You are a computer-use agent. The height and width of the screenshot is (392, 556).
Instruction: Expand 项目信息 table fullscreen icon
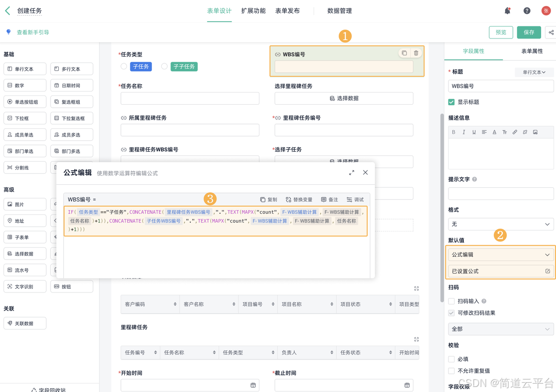pyautogui.click(x=416, y=288)
